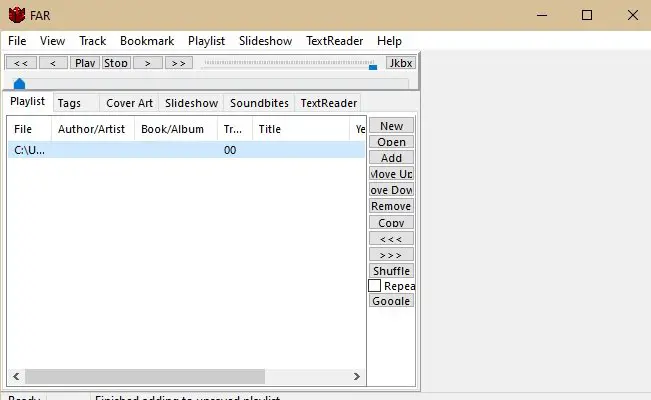The width and height of the screenshot is (651, 400).
Task: Switch to the Playlist tab
Action: [27, 101]
